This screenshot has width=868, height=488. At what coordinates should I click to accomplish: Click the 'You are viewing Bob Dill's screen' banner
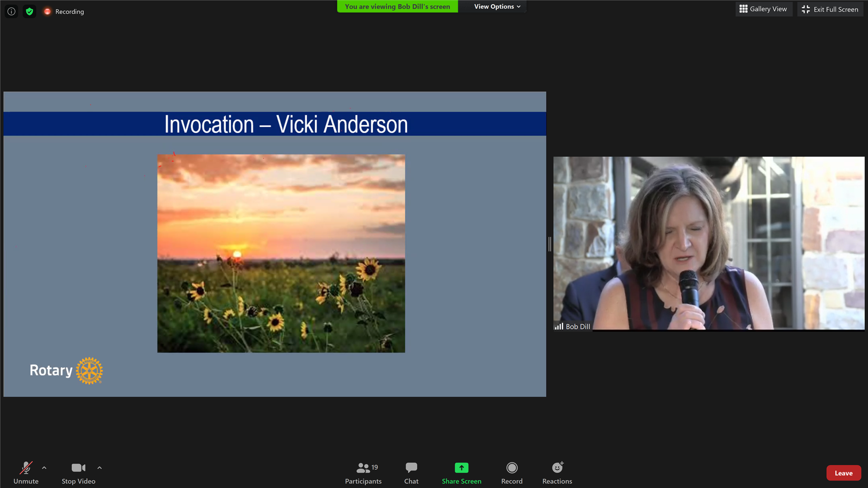point(397,7)
